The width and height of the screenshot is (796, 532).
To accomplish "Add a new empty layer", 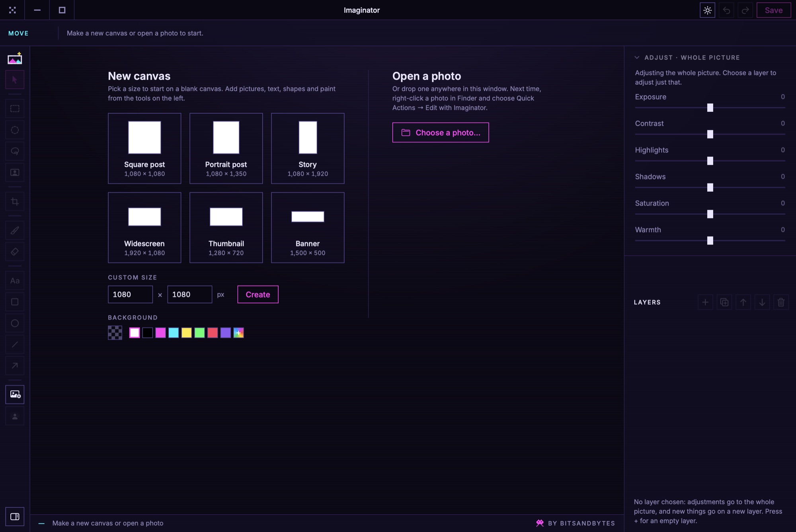I will tap(705, 302).
